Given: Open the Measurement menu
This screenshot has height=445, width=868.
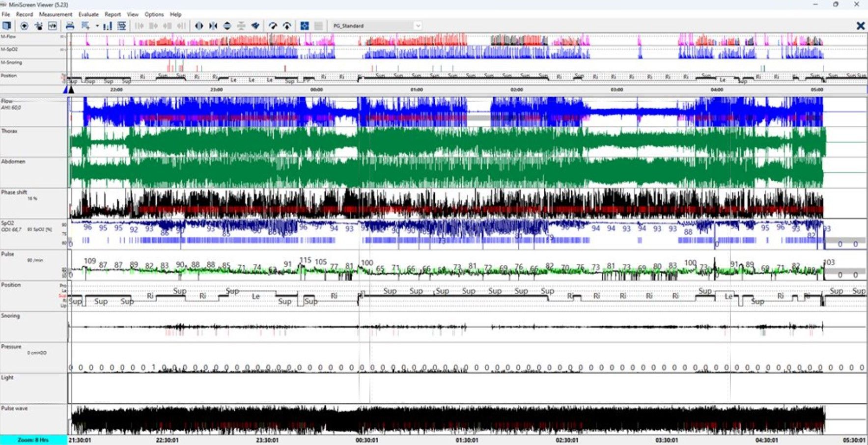Looking at the screenshot, I should point(56,14).
